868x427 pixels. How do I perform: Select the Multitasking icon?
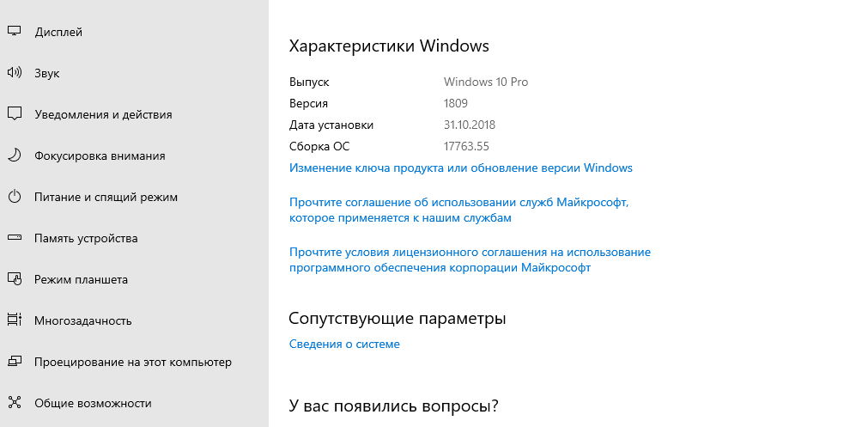[x=14, y=320]
